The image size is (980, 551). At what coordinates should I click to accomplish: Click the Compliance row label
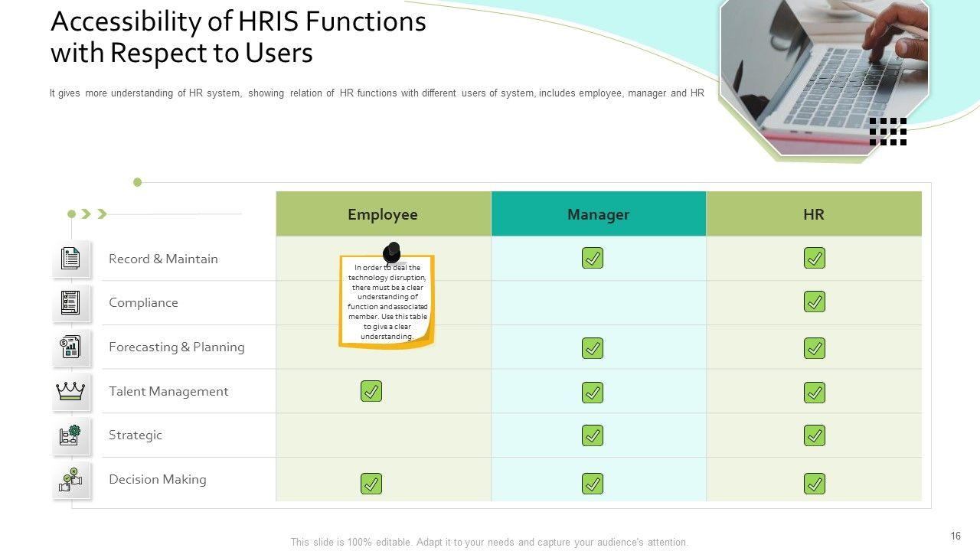(143, 303)
